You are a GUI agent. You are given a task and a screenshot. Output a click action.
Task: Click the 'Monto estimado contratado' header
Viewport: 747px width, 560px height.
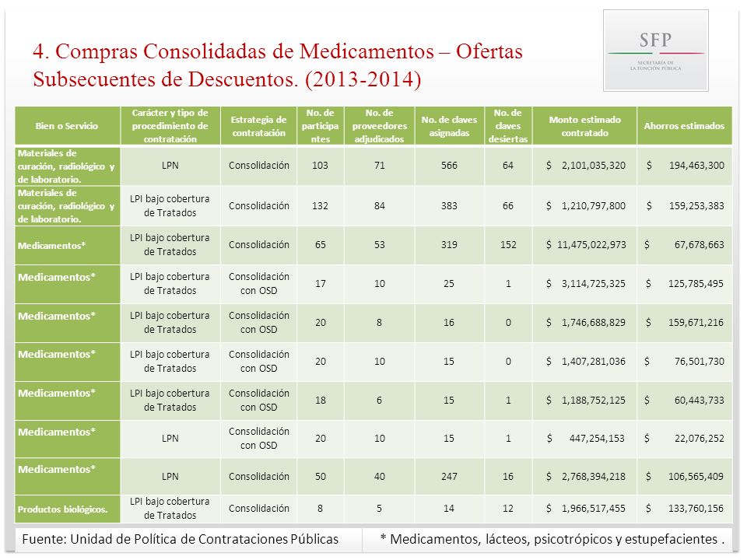point(584,126)
